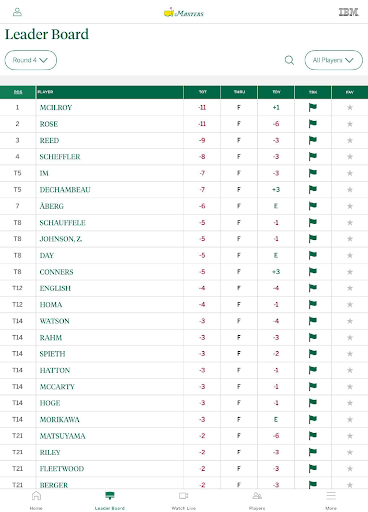This screenshot has height=512, width=368.
Task: Tap the search magnifier icon
Action: pos(289,60)
